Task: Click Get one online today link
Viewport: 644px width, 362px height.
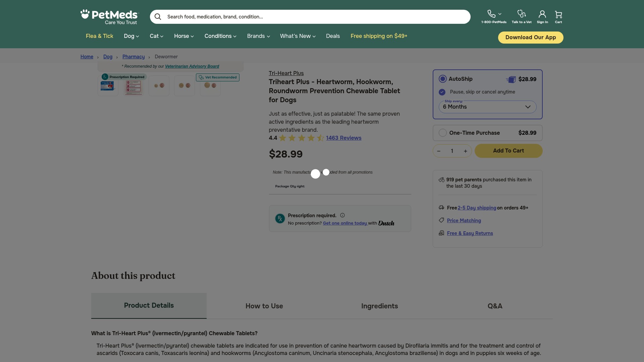Action: pyautogui.click(x=345, y=223)
